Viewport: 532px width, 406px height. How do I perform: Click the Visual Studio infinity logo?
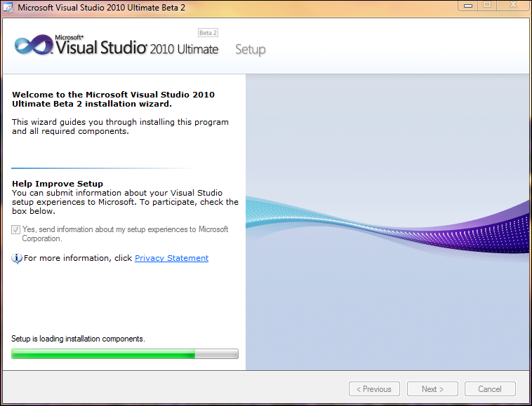click(x=34, y=45)
